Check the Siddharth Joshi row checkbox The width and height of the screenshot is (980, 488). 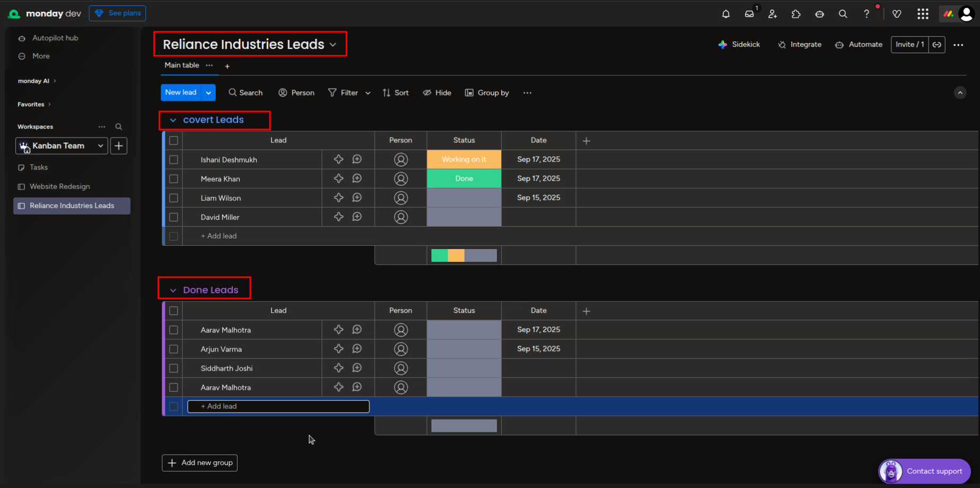click(x=174, y=369)
